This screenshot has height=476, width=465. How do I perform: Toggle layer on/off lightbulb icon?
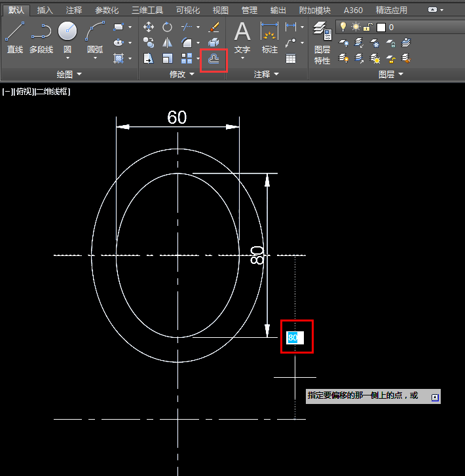click(x=342, y=27)
